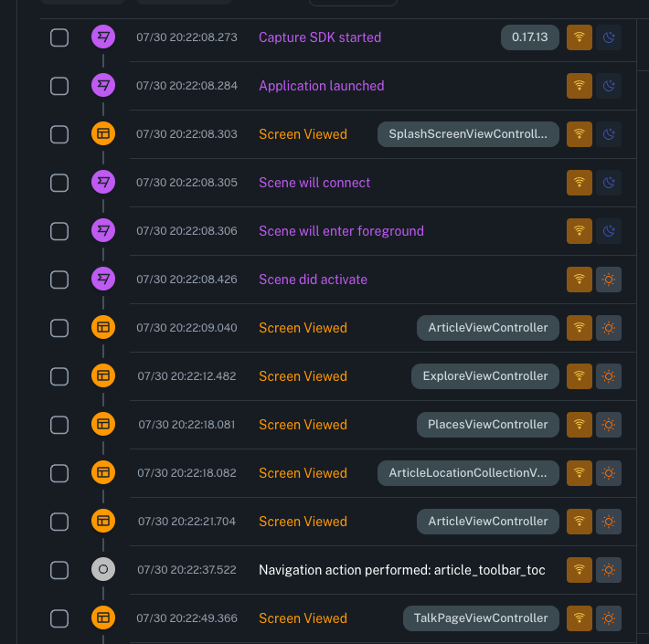Click the light mode sun icon on ExploreViewController row

pyautogui.click(x=609, y=376)
